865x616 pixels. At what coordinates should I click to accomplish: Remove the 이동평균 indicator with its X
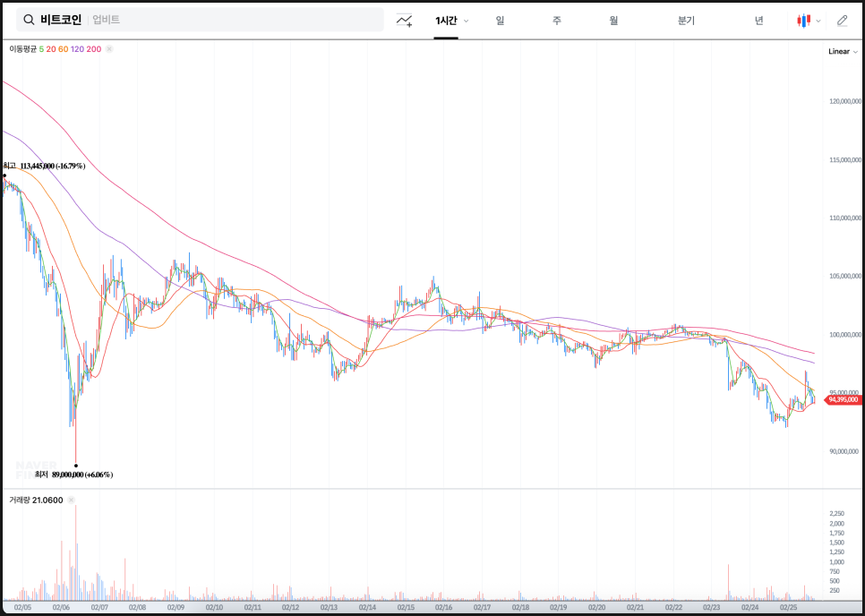pos(109,49)
